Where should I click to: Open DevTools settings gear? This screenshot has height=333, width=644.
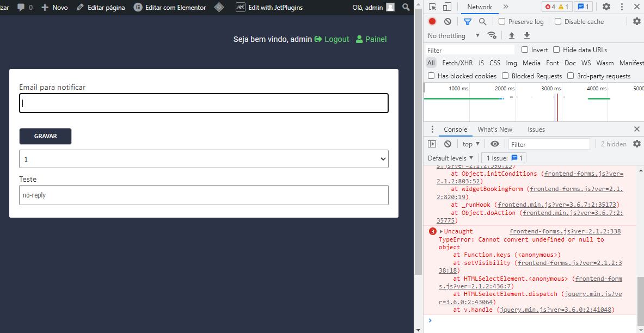tap(606, 7)
